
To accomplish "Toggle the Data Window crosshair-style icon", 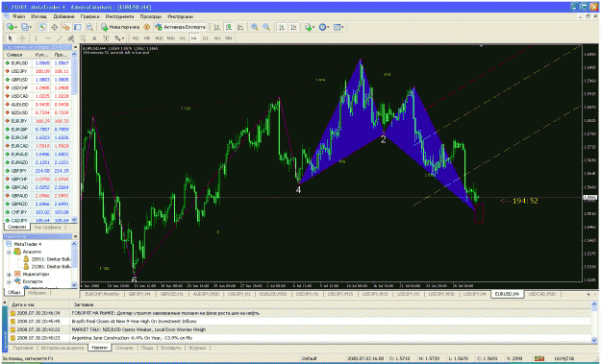I will [x=55, y=27].
